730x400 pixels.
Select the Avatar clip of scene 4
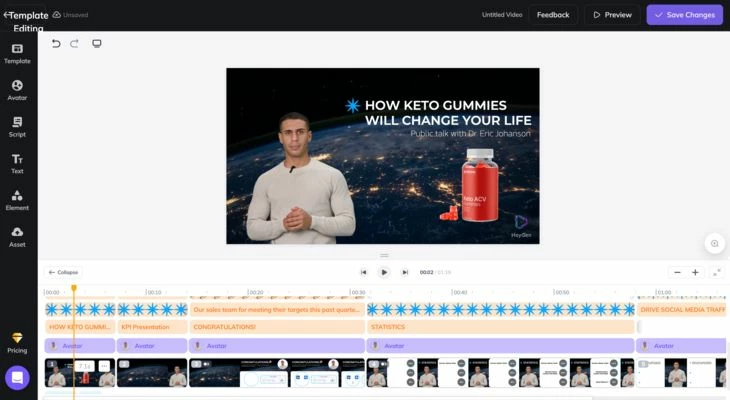500,346
